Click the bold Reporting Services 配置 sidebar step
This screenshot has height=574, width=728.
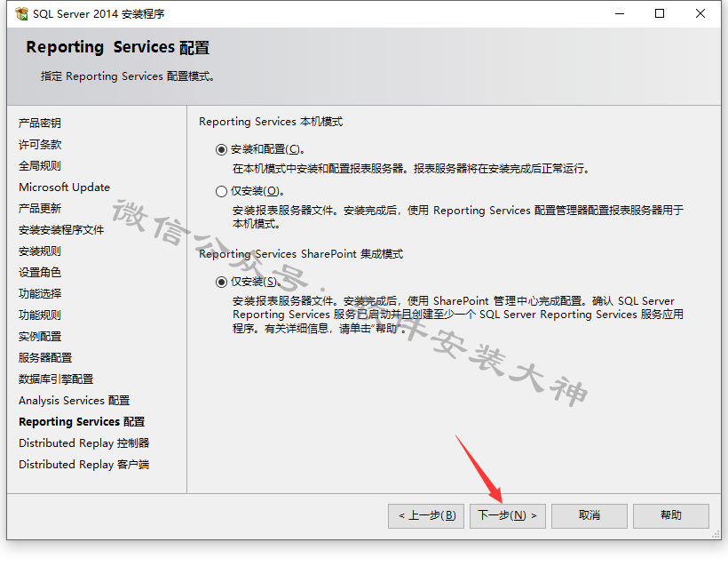click(82, 422)
